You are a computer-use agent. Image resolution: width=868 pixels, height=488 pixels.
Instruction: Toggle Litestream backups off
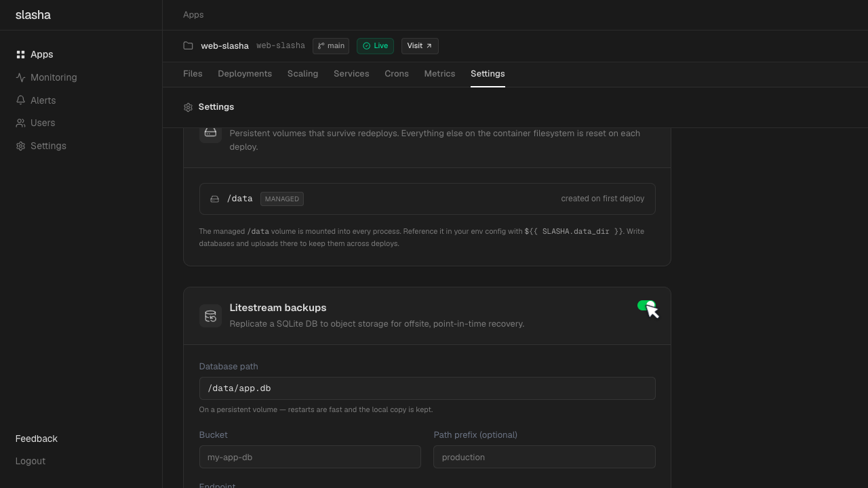point(646,306)
